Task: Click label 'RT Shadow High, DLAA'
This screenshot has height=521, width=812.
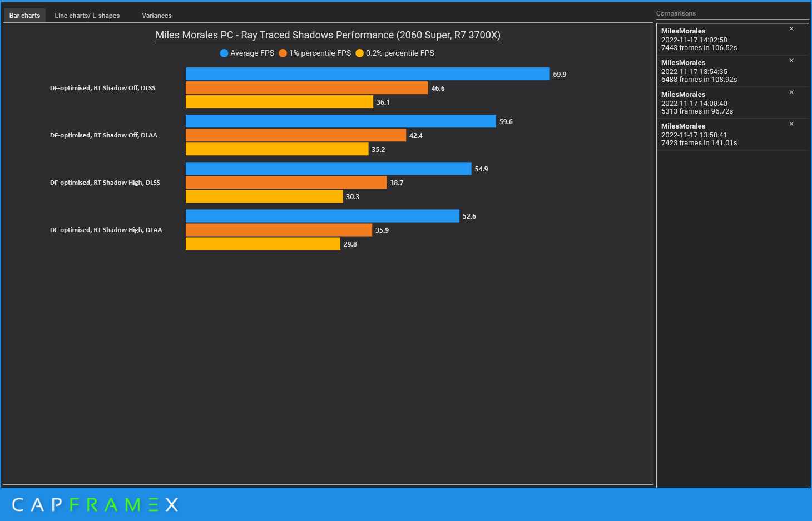Action: point(106,230)
